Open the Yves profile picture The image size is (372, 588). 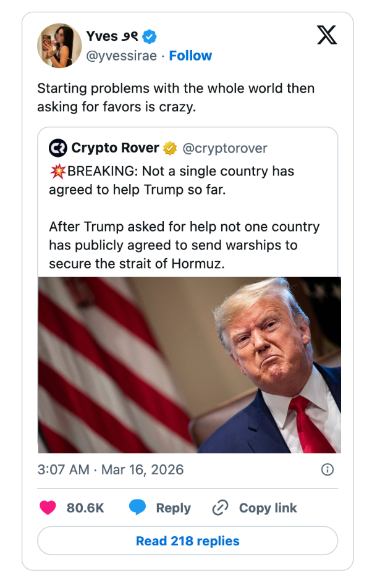(x=59, y=46)
